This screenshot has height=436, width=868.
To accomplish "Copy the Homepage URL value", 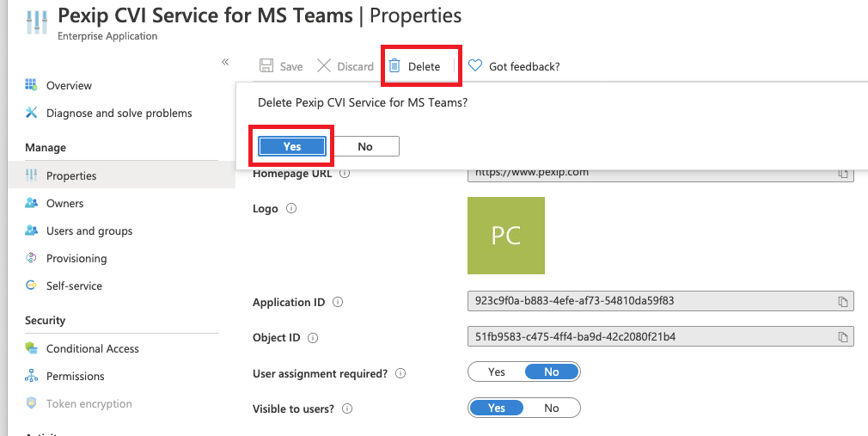I will (x=843, y=175).
